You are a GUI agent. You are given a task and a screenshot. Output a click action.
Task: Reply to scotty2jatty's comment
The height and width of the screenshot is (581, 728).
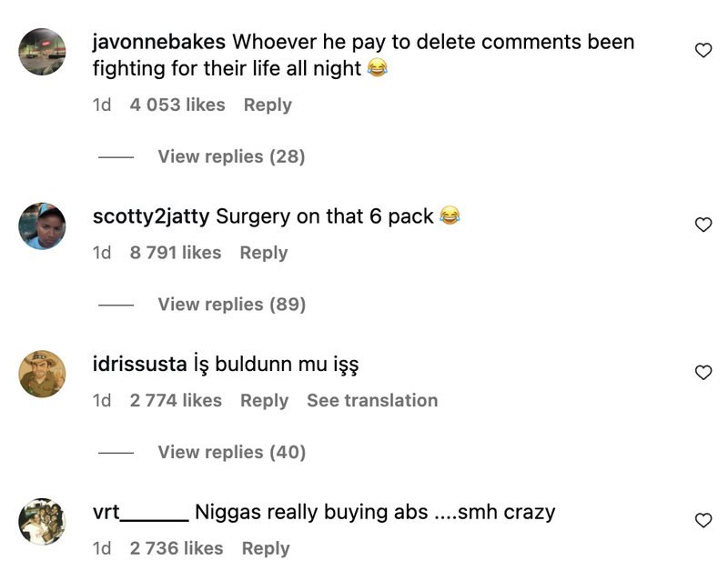tap(264, 253)
